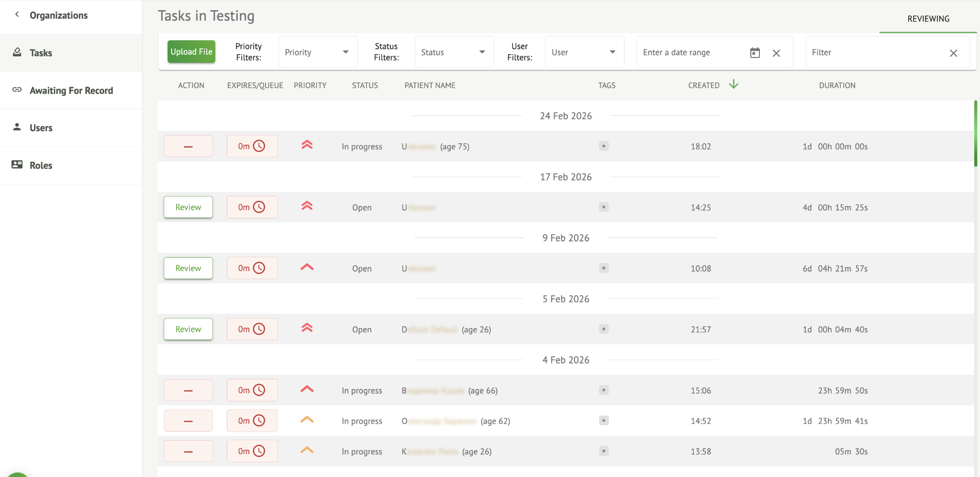
Task: Add a tag to the 21:57 task
Action: point(604,329)
